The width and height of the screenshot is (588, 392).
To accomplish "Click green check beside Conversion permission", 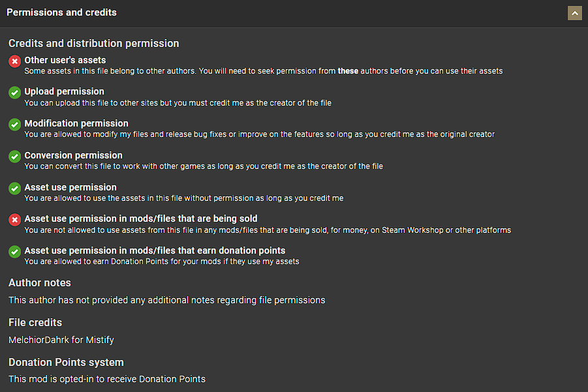I will tap(14, 157).
